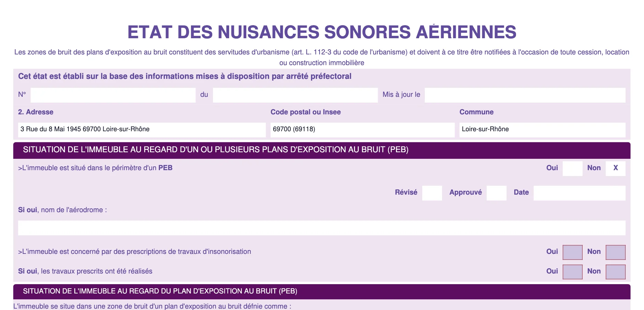This screenshot has height=310, width=644.
Task: Click text 'Cet état est établi sur la base des informations'
Action: click(185, 76)
